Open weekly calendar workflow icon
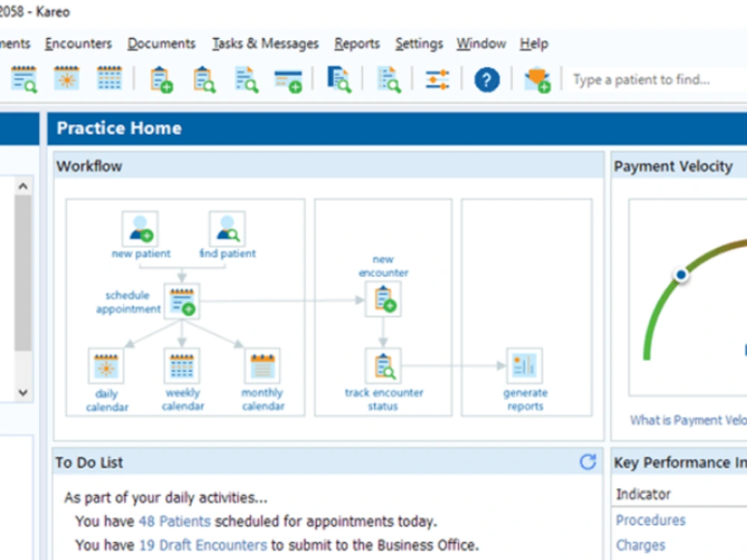The image size is (747, 560). pos(182,366)
